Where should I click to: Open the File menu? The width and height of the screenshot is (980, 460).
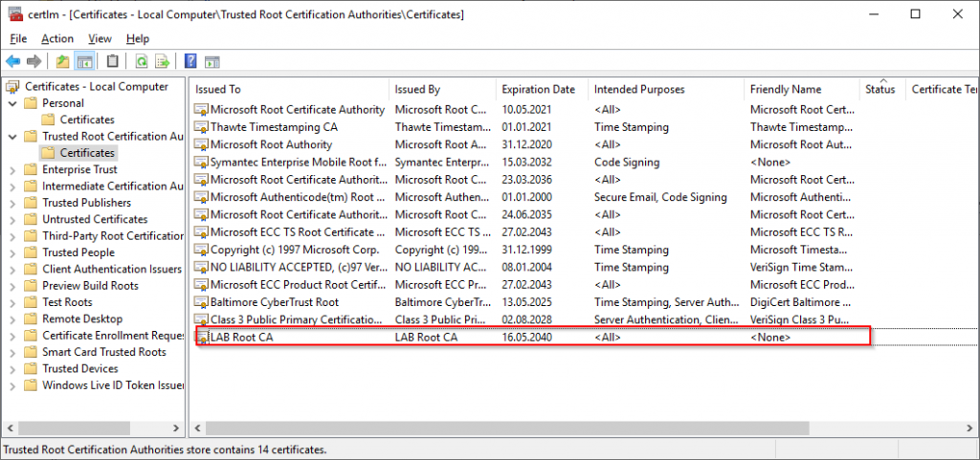pyautogui.click(x=18, y=38)
